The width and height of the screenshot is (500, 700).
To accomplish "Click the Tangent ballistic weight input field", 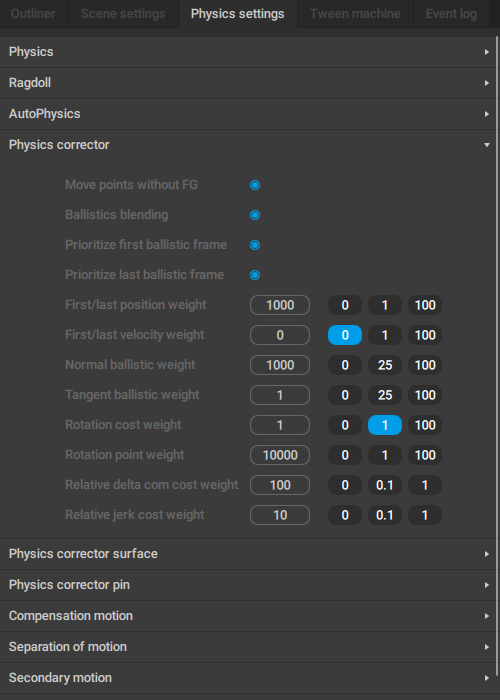I will 280,395.
